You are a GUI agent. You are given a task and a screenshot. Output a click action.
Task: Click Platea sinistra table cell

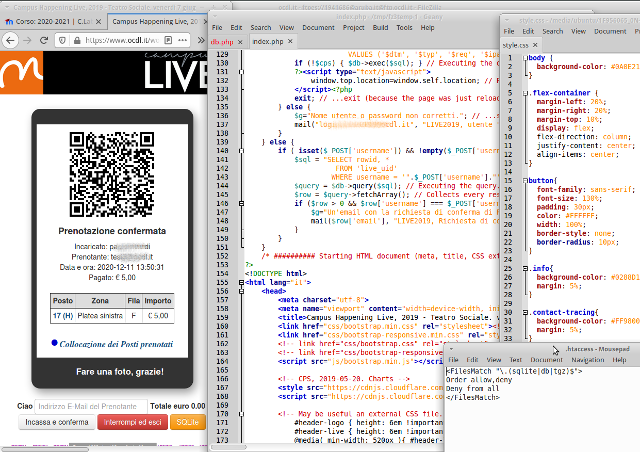(100, 316)
